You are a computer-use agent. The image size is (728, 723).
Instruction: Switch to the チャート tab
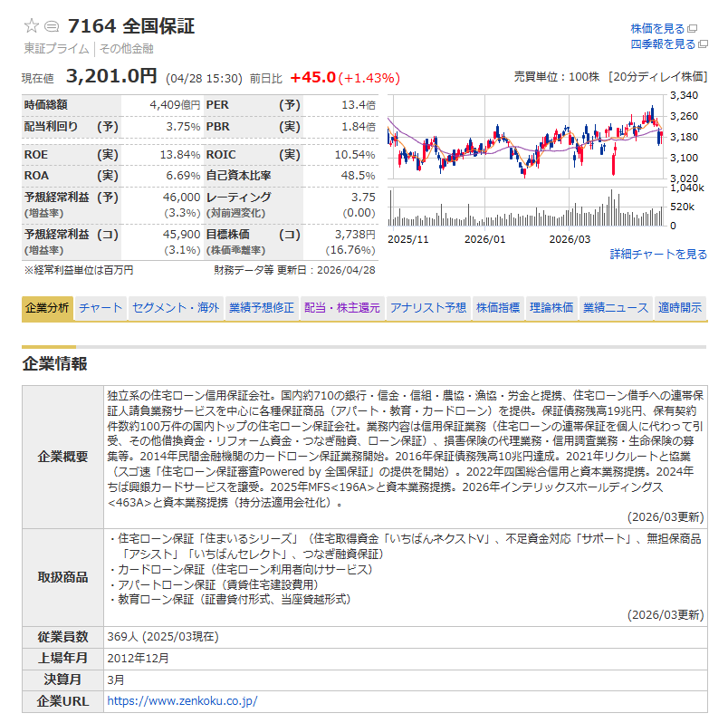(101, 308)
